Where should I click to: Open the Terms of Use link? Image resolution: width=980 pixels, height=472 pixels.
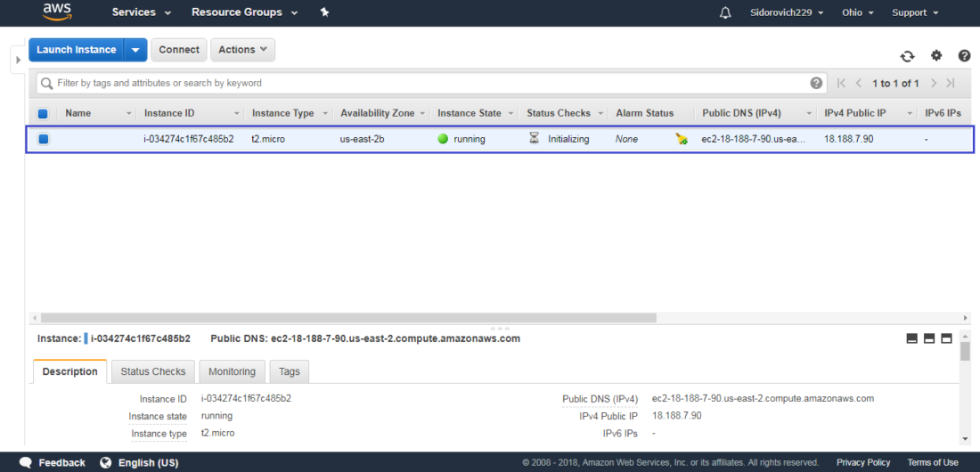pos(933,462)
